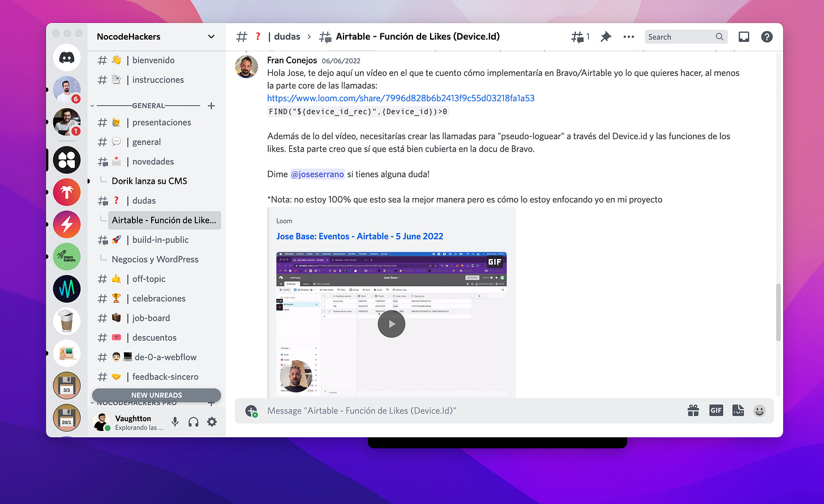Select the NocodeHackers four-circles server icon

[67, 160]
